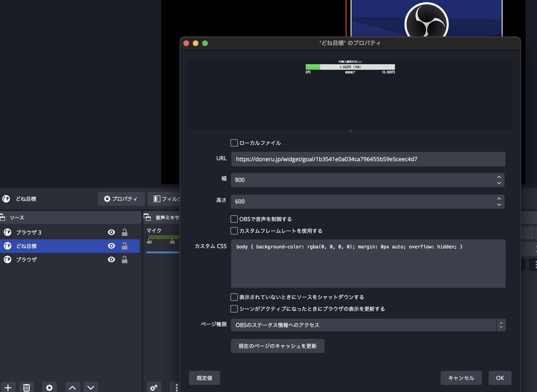Toggle visibility eye for どね目標
The image size is (537, 392).
tap(111, 246)
